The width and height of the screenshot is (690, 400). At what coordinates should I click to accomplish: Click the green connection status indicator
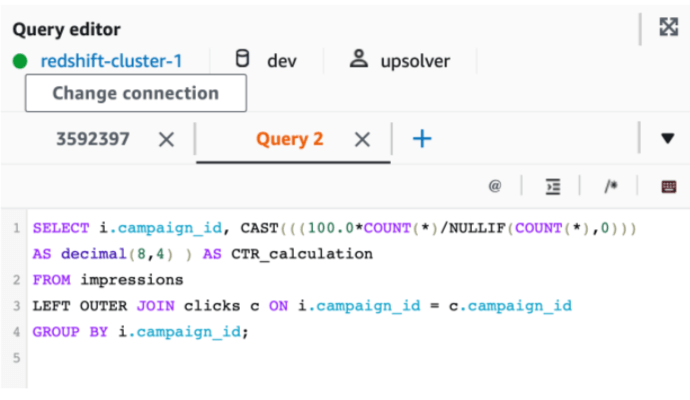coord(20,61)
